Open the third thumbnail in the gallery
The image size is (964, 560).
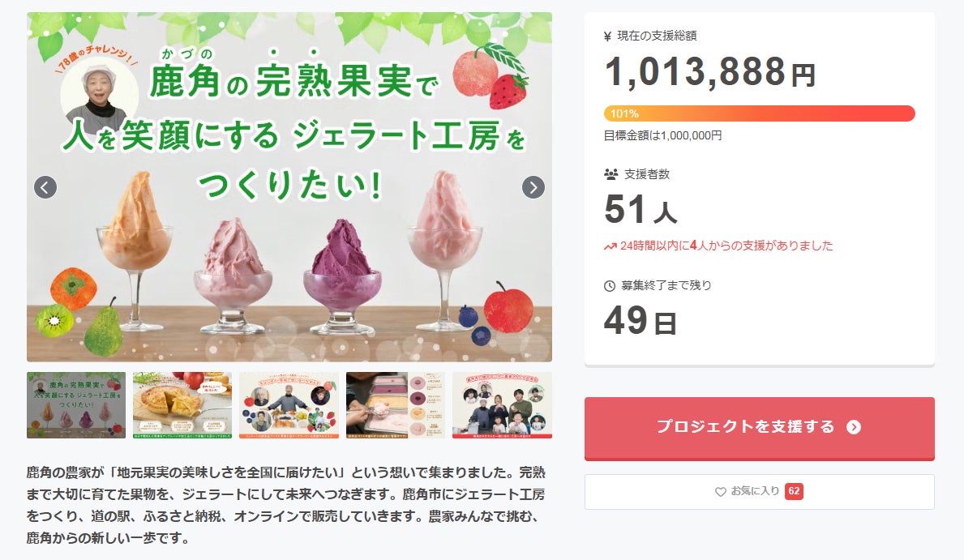(x=289, y=405)
